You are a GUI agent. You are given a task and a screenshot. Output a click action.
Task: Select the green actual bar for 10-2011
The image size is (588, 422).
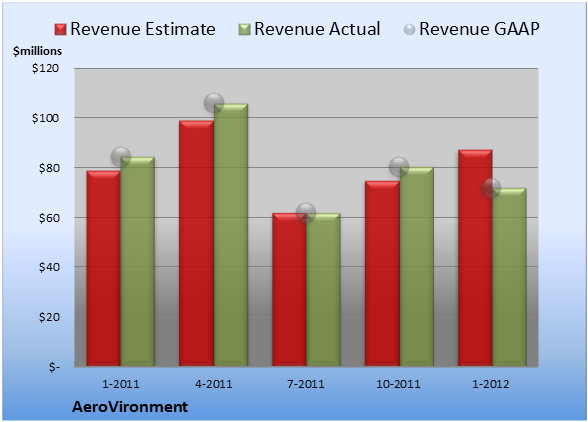point(416,267)
